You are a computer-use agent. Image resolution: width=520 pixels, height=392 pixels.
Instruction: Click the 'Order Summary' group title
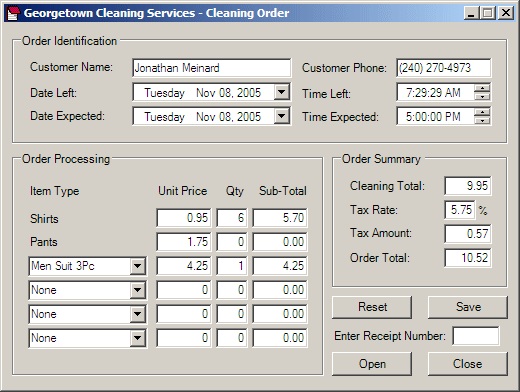tap(381, 159)
